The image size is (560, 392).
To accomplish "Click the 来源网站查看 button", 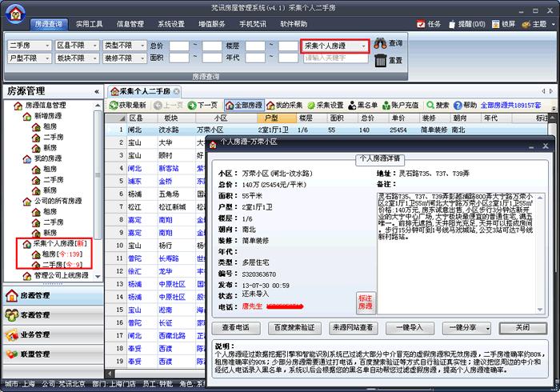I will click(353, 328).
